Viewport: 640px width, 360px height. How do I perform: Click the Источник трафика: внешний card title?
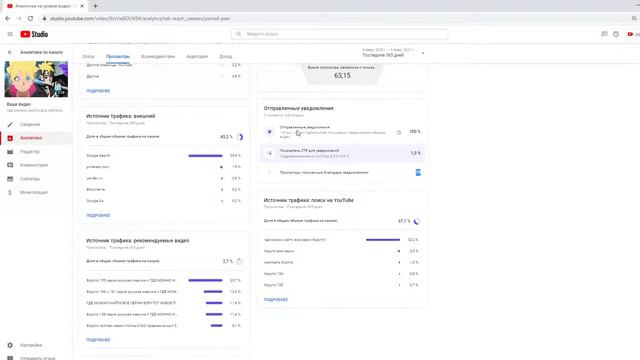tap(120, 116)
